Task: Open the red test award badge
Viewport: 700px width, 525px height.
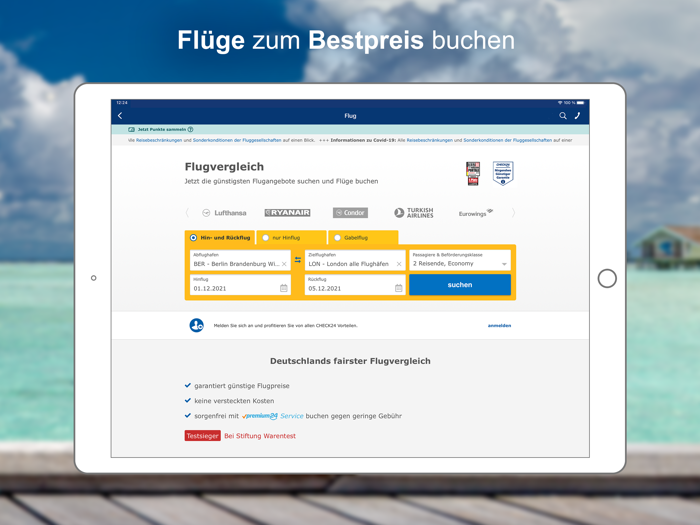Action: pyautogui.click(x=473, y=174)
